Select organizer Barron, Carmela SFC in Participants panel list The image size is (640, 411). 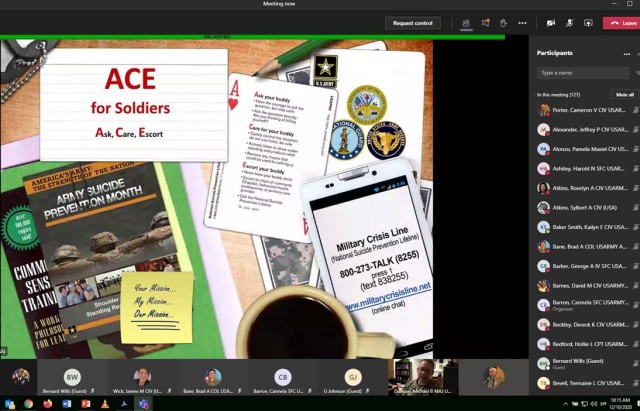pyautogui.click(x=588, y=305)
